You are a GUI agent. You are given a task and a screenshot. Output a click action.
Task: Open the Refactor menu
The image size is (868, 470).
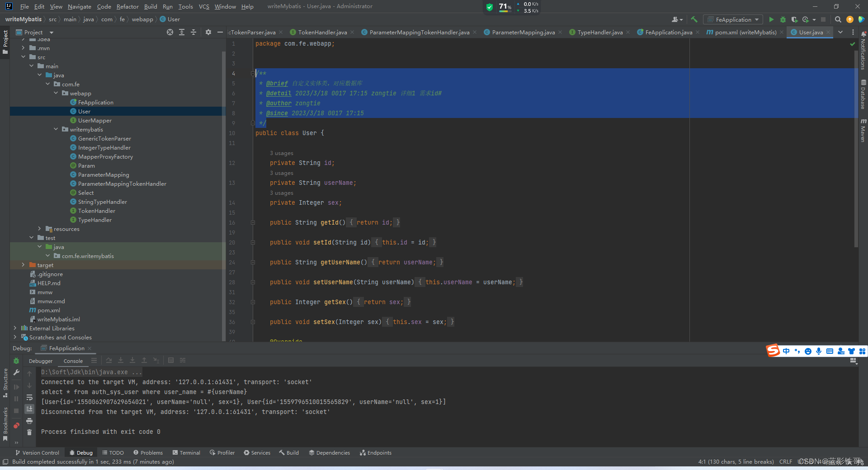tap(127, 6)
